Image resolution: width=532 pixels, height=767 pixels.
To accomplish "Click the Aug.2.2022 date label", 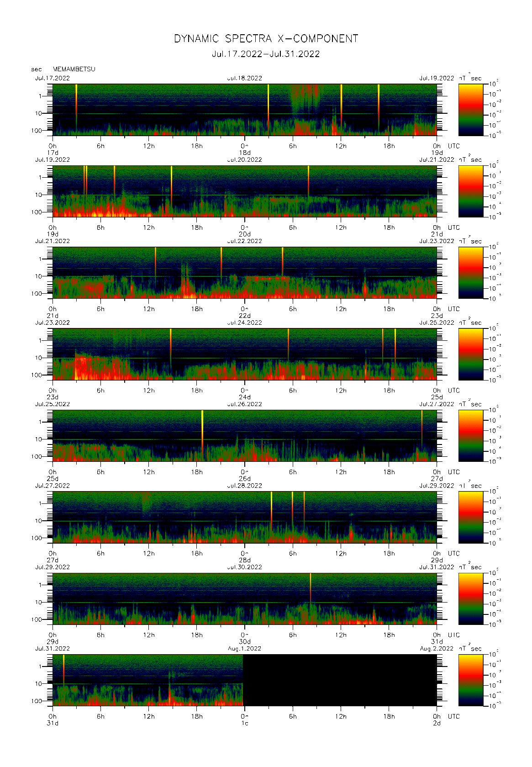I will pos(437,648).
